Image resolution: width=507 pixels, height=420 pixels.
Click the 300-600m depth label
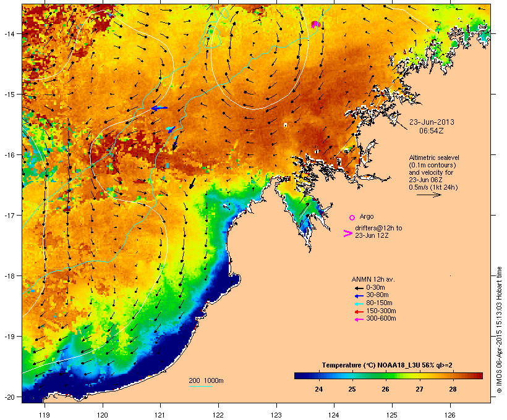[381, 319]
